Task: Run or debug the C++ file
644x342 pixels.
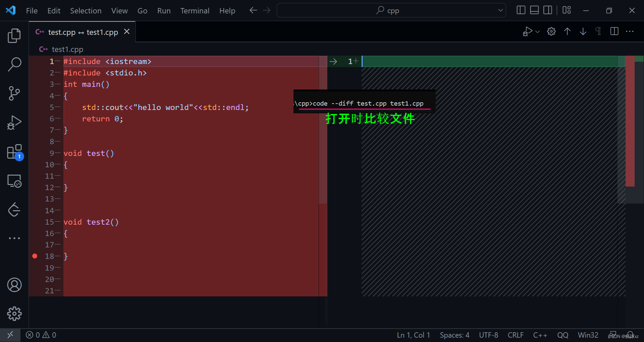Action: (527, 32)
